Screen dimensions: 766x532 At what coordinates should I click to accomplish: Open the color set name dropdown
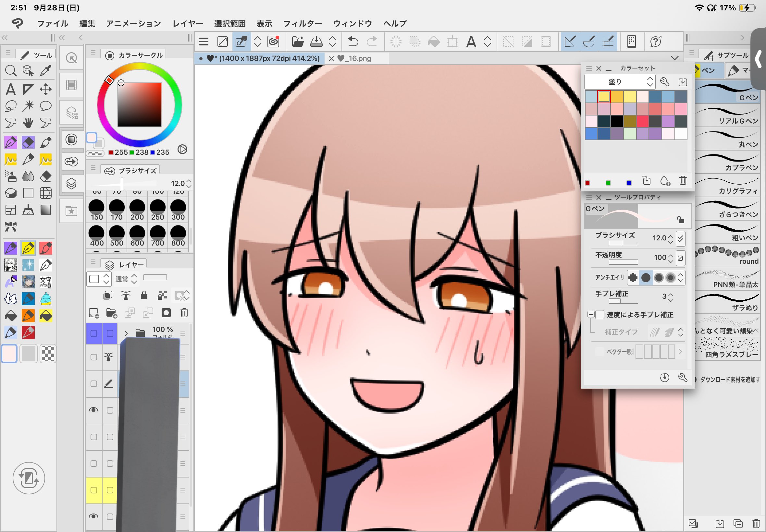(620, 82)
